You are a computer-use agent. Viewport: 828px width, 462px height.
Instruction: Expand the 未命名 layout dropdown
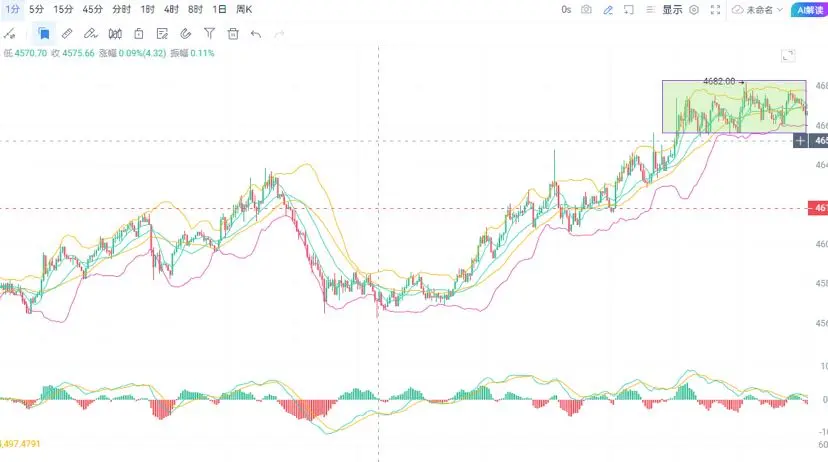point(764,10)
